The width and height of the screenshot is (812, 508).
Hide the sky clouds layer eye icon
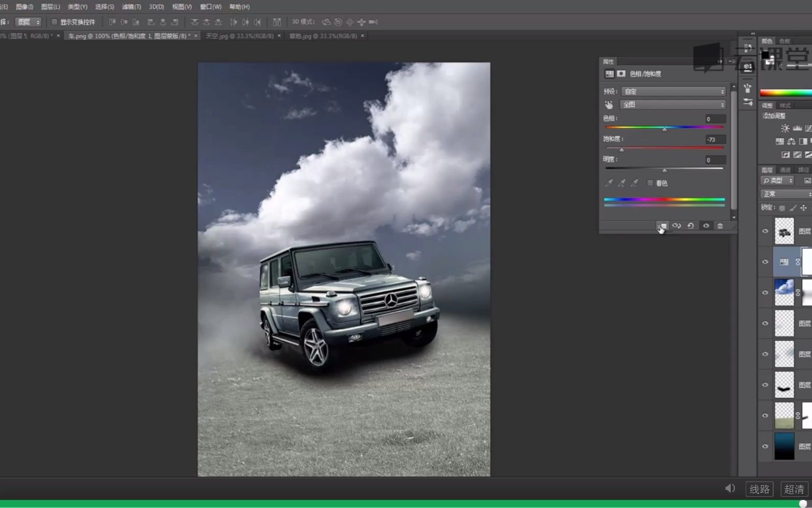[x=765, y=292]
